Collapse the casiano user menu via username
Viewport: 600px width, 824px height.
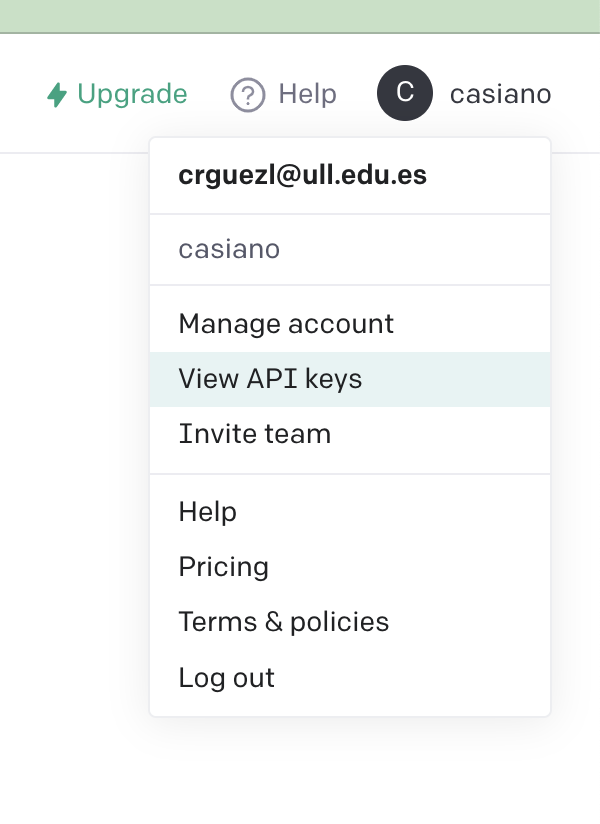pyautogui.click(x=500, y=95)
